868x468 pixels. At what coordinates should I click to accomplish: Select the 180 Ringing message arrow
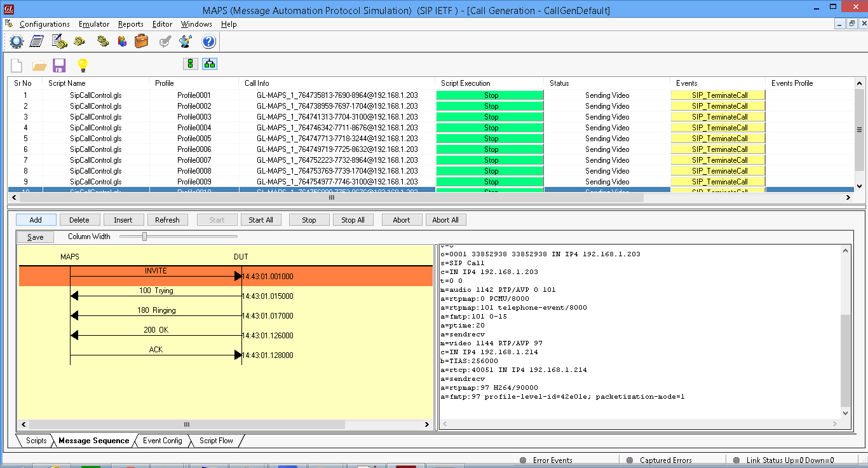pos(156,315)
